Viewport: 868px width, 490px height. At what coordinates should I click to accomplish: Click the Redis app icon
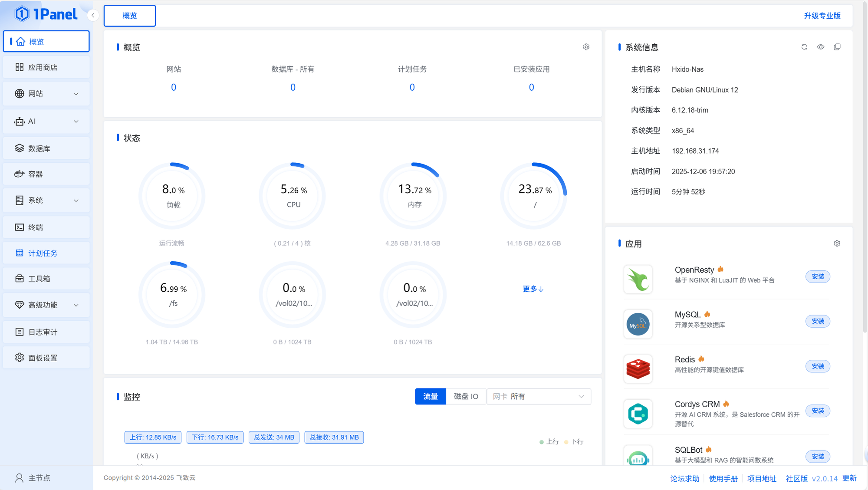638,369
